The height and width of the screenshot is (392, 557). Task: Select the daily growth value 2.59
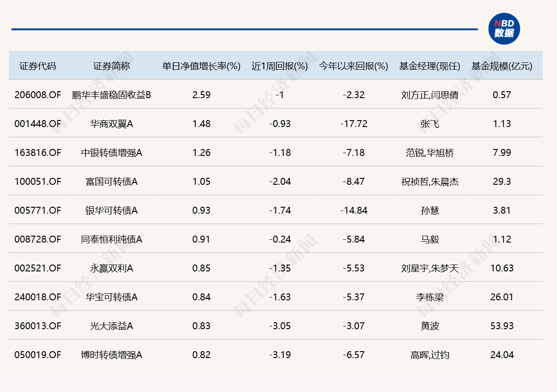202,95
